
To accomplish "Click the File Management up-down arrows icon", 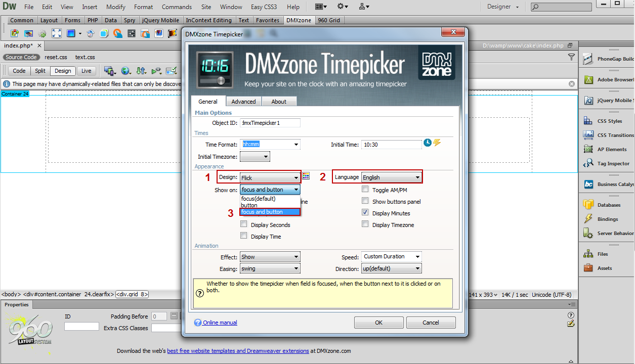I will tap(141, 71).
